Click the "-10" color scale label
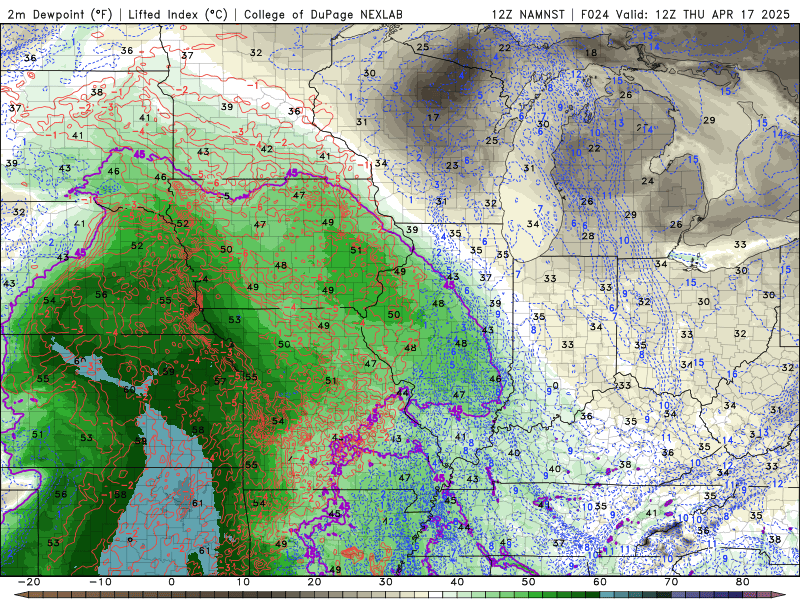The image size is (800, 600). point(100,582)
